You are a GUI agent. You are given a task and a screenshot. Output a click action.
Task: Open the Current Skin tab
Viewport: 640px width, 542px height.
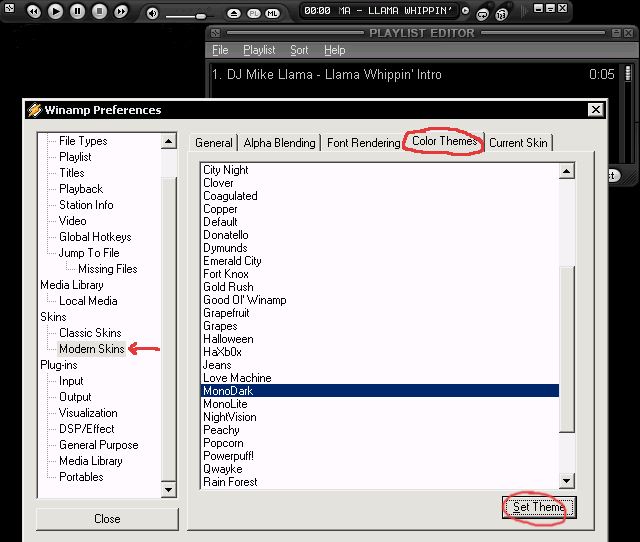pos(518,143)
